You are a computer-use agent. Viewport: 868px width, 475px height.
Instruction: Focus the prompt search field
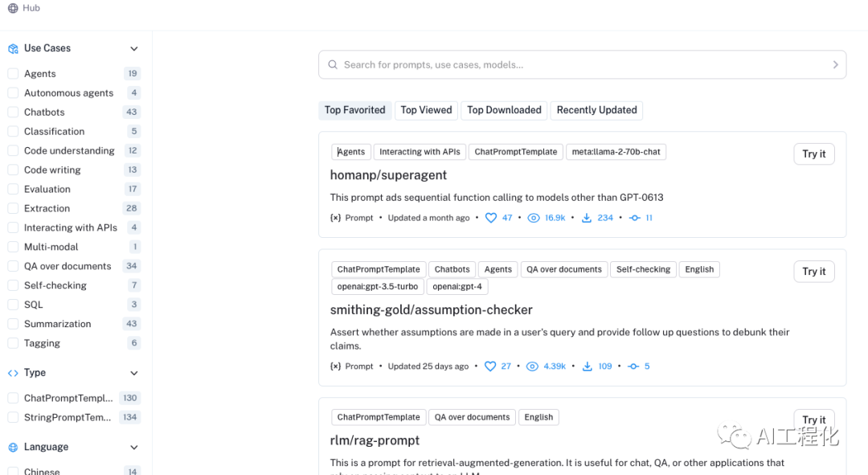tap(583, 65)
